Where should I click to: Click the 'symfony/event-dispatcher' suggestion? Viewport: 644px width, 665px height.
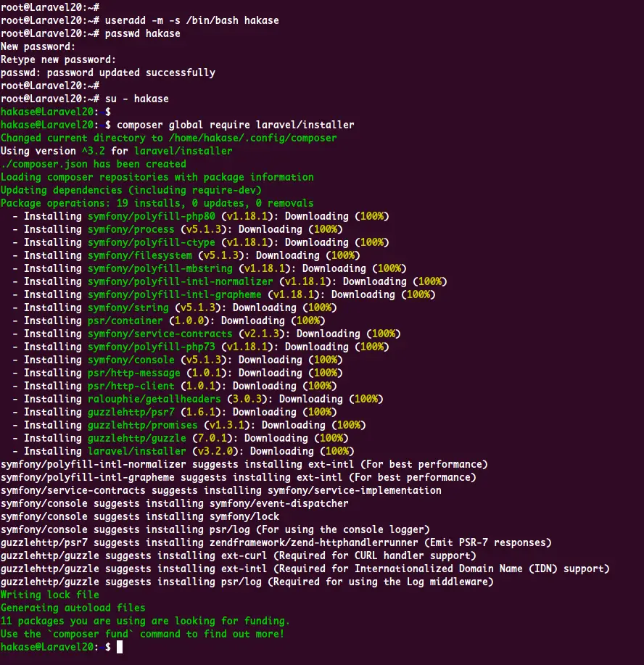(x=279, y=504)
